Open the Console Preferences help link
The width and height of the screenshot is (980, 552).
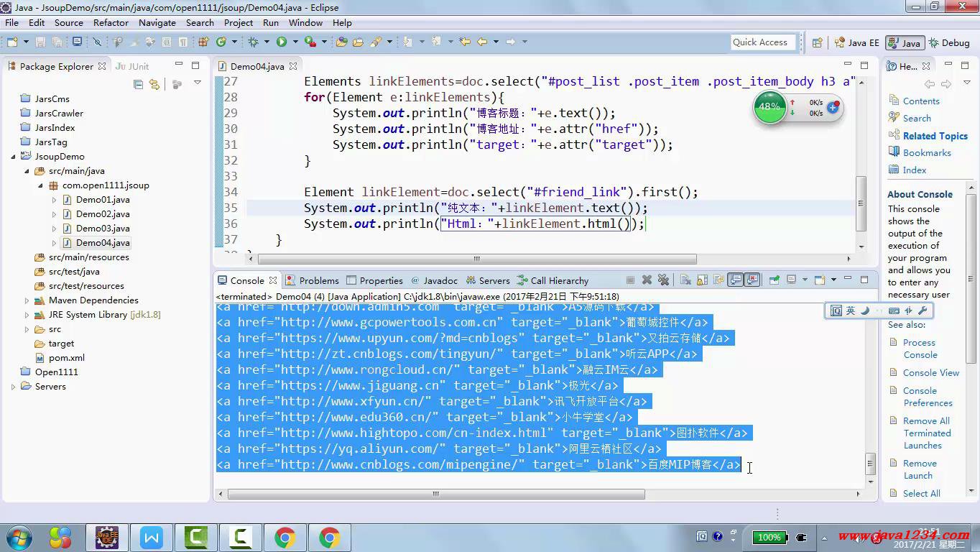point(928,397)
